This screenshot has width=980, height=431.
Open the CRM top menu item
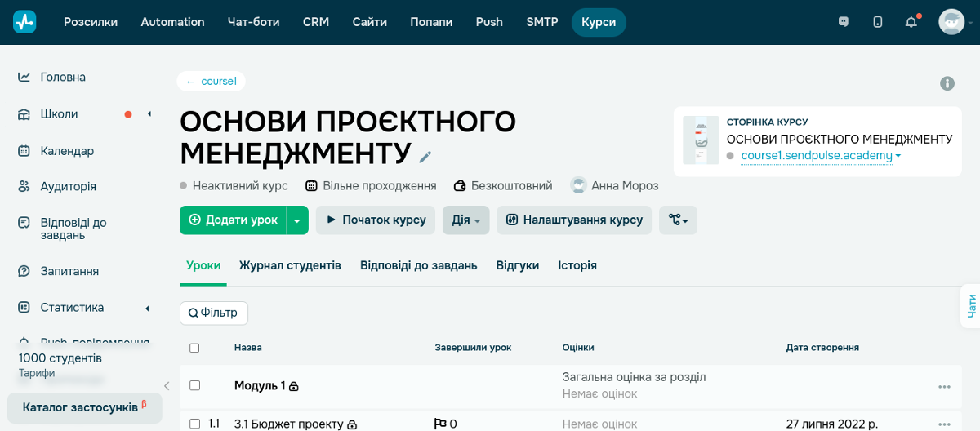point(315,22)
